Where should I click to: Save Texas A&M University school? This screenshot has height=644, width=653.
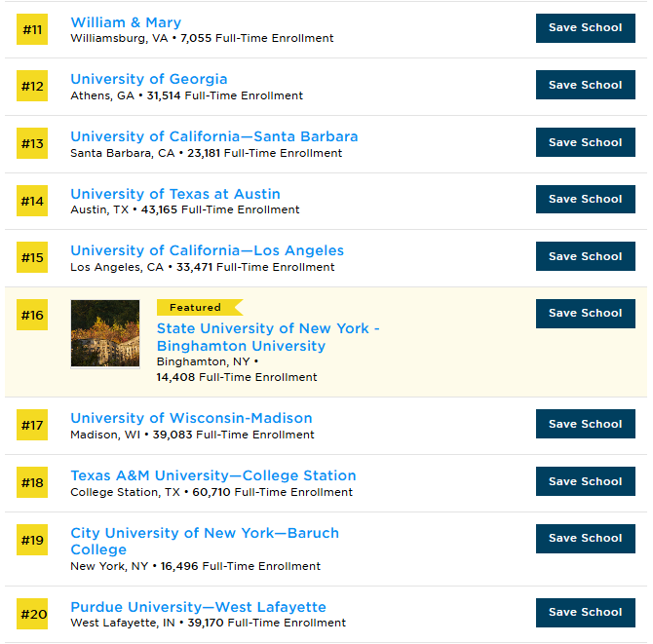click(585, 481)
